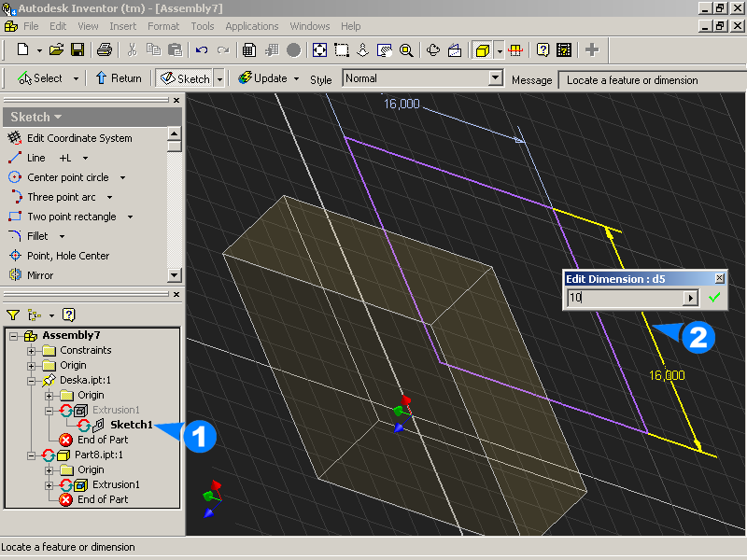Click the Redo arrow icon

(x=223, y=49)
